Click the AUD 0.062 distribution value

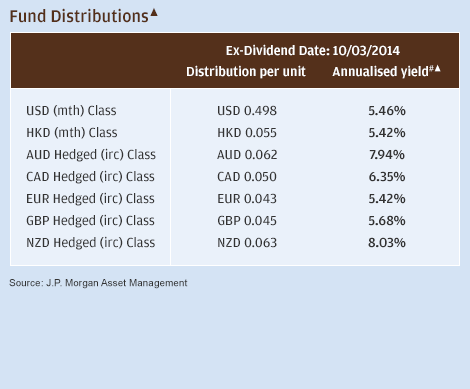(247, 155)
